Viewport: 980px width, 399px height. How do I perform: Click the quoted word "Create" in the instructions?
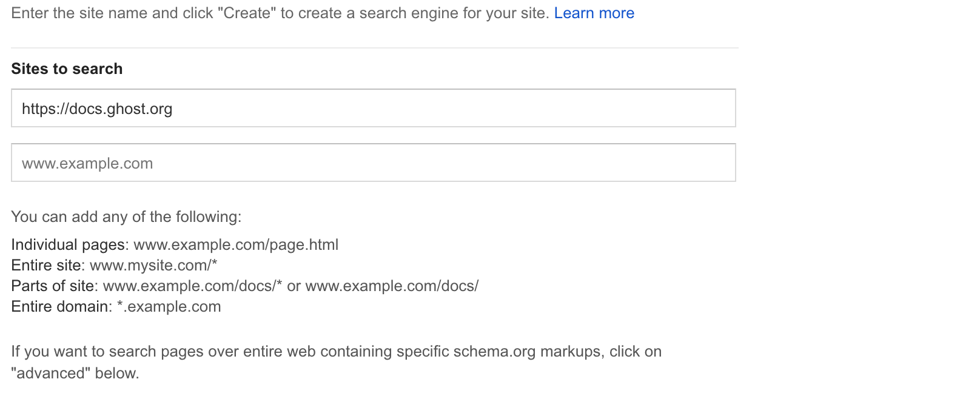click(x=246, y=13)
